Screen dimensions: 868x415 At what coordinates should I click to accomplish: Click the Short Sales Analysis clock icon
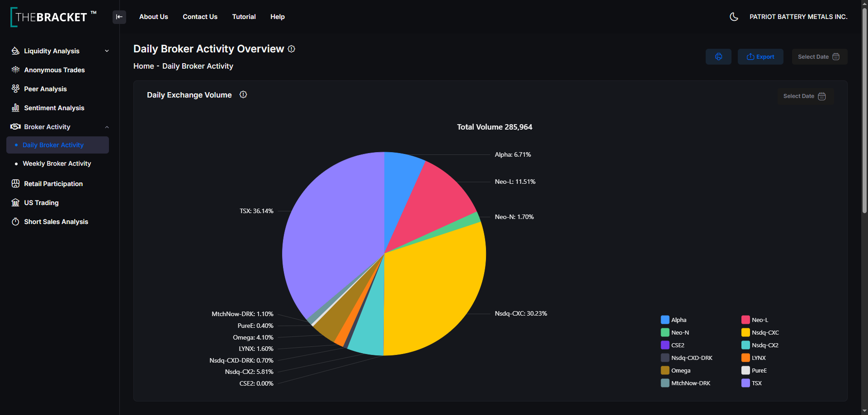pyautogui.click(x=15, y=222)
